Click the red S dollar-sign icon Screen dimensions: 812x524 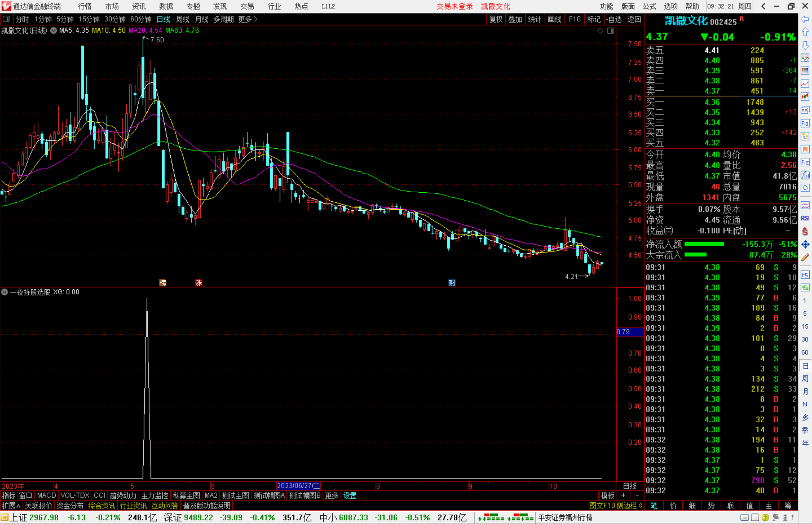805,231
